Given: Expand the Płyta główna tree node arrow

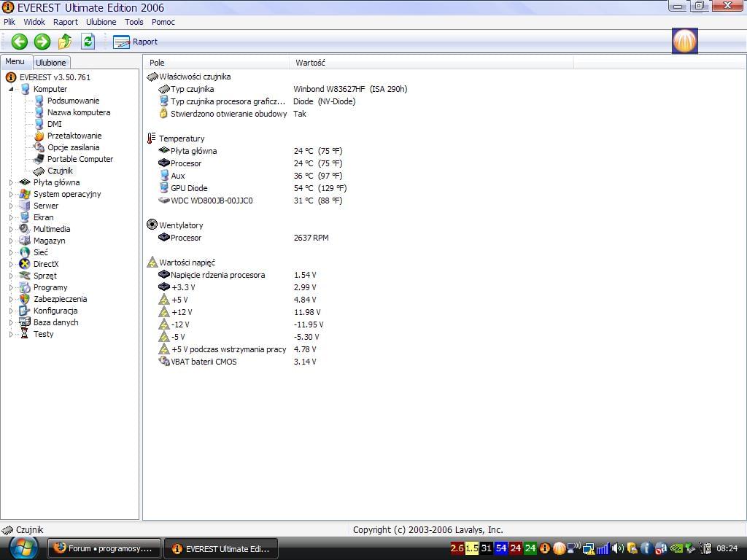Looking at the screenshot, I should point(11,182).
